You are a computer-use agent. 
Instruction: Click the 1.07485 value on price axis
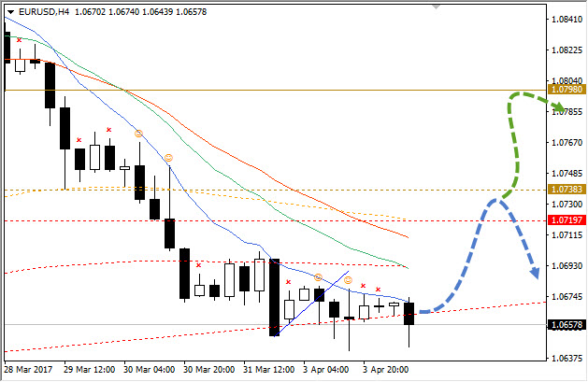coord(567,174)
